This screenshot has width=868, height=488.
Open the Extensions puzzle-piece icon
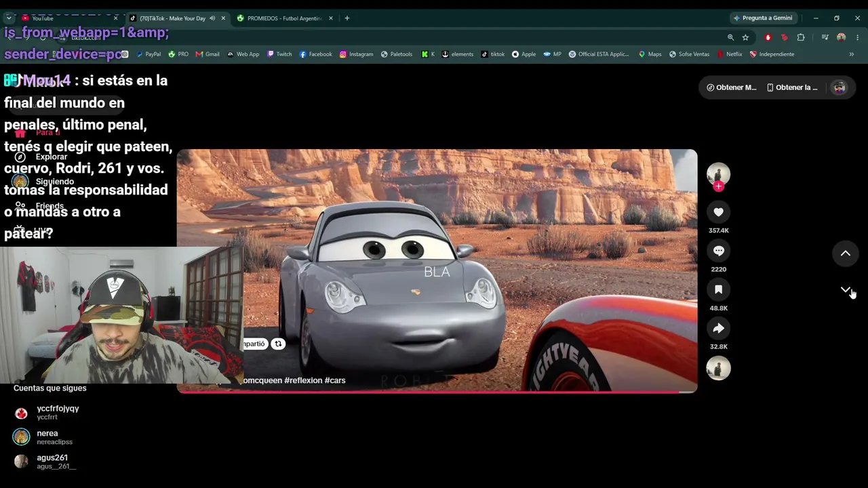click(801, 37)
